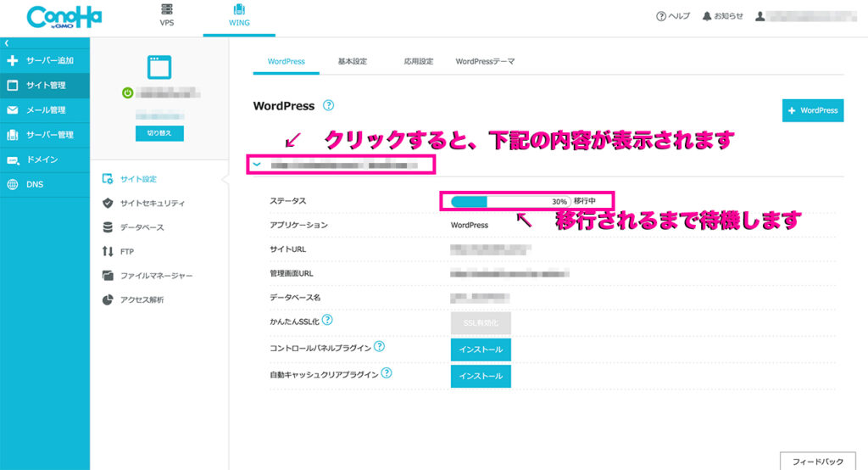Select DNS in sidebar
The image size is (868, 470).
pos(45,185)
